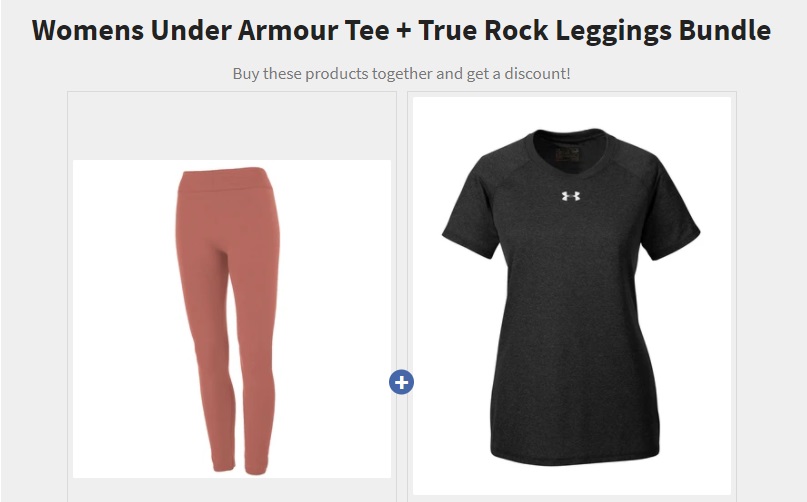Open the black Under Armour tee image
Image resolution: width=807 pixels, height=502 pixels.
tap(572, 296)
